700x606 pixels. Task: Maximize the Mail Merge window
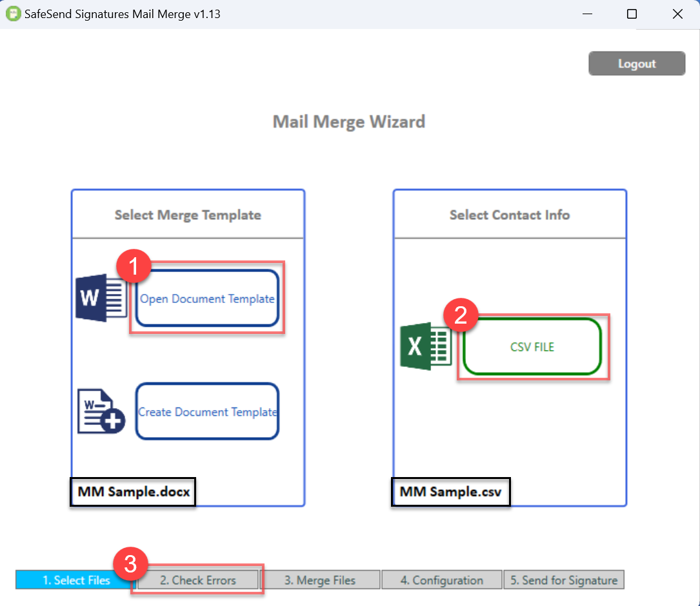pos(632,14)
